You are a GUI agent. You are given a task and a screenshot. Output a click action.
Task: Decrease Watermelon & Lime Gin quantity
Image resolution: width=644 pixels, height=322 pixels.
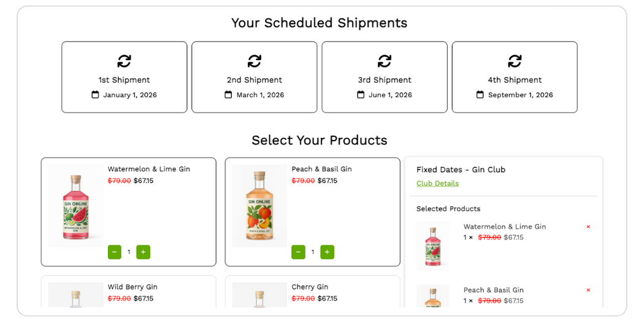coord(115,252)
